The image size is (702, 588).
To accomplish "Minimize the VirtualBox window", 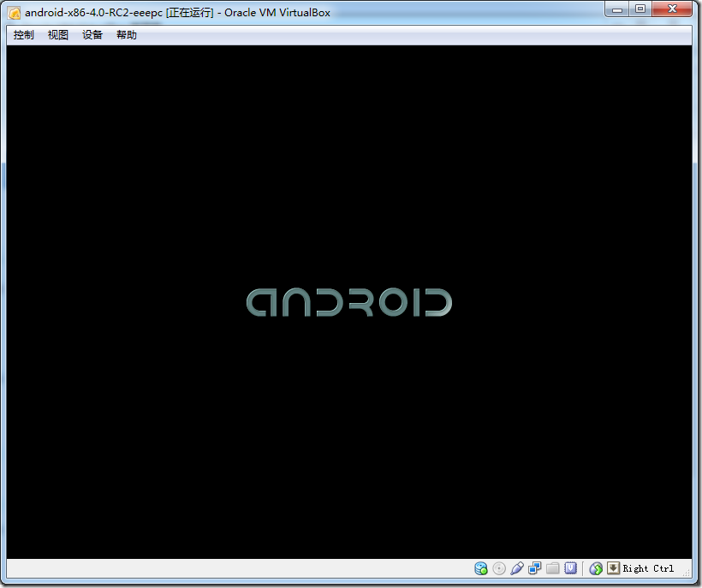I will 617,9.
